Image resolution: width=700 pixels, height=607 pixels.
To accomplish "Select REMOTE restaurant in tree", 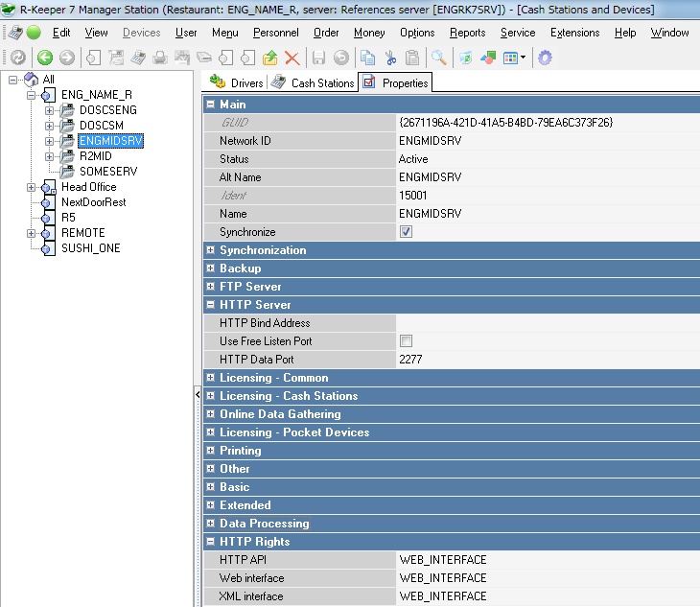I will pos(83,233).
